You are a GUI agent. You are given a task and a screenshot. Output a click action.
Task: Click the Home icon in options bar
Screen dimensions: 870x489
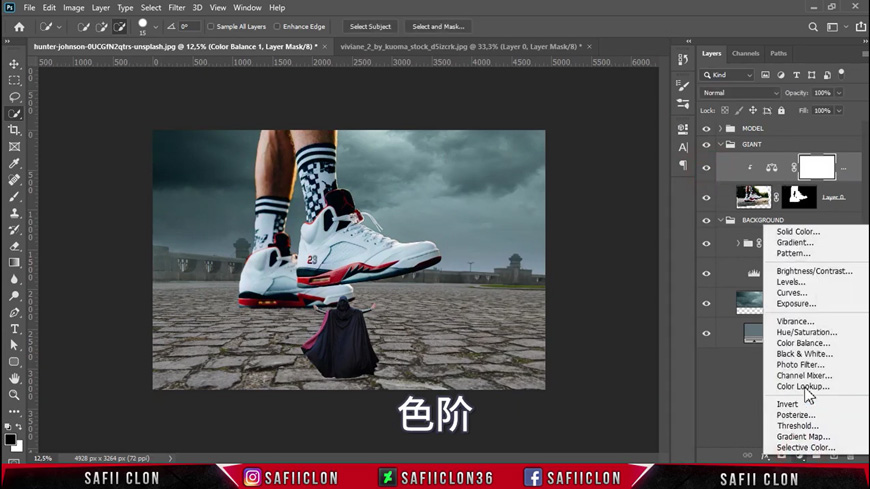point(19,27)
